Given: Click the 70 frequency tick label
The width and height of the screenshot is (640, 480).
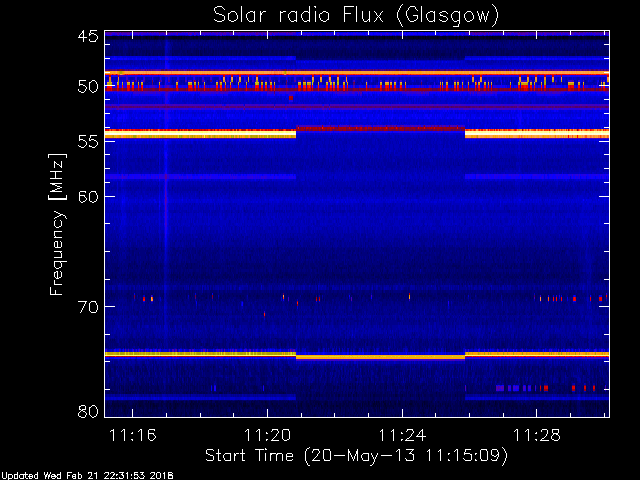Looking at the screenshot, I should tap(88, 307).
